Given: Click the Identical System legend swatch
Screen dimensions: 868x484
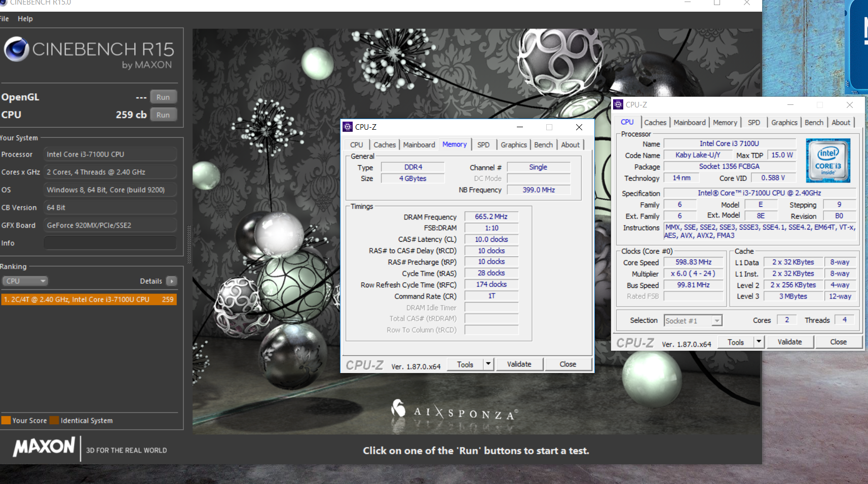Looking at the screenshot, I should [x=54, y=420].
